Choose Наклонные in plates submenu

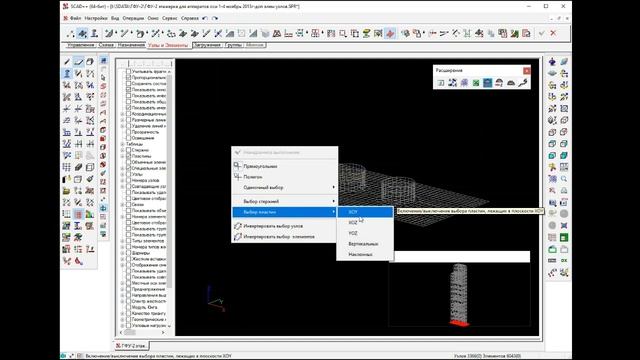pos(365,254)
